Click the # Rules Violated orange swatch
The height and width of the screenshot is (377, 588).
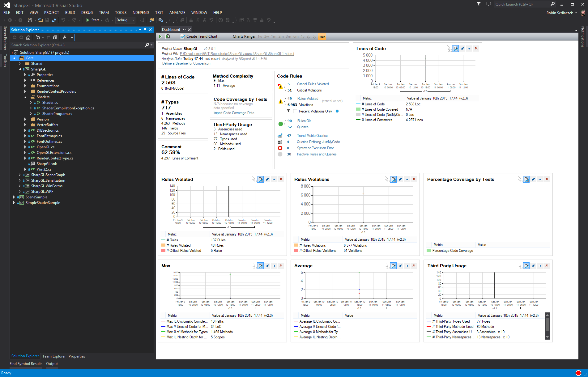pos(163,245)
